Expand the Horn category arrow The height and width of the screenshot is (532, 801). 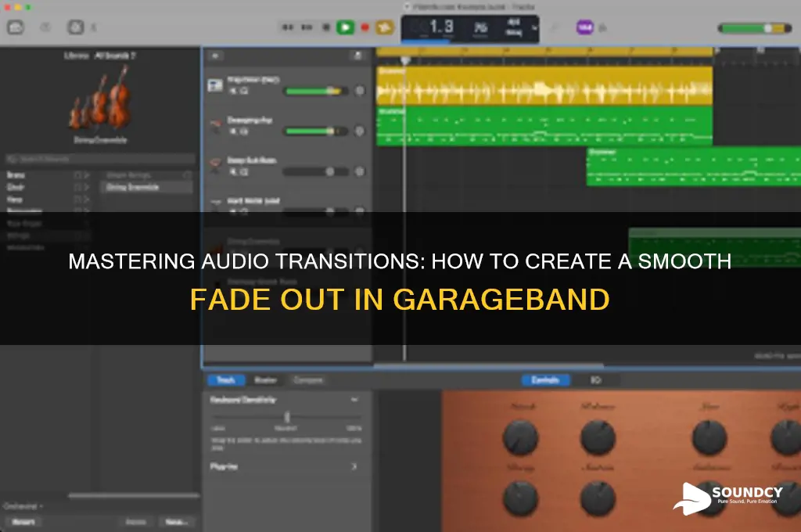86,199
